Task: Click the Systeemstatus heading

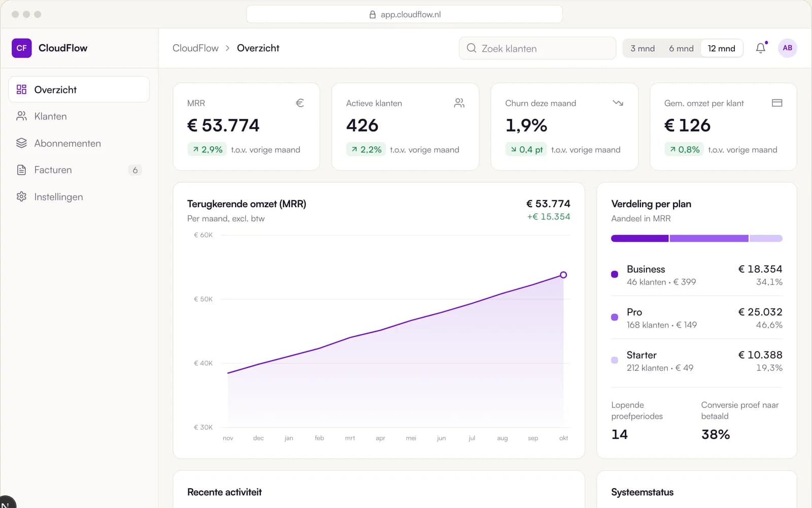Action: (642, 492)
